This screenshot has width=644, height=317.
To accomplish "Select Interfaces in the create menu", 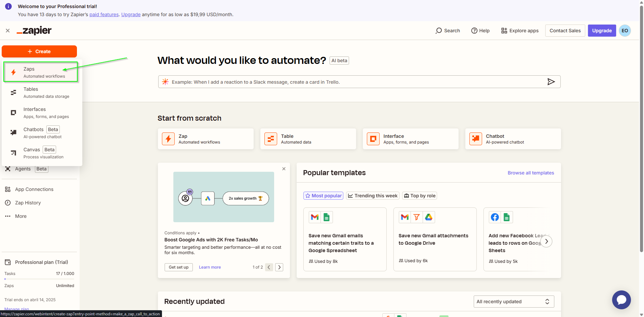I will 42,113.
